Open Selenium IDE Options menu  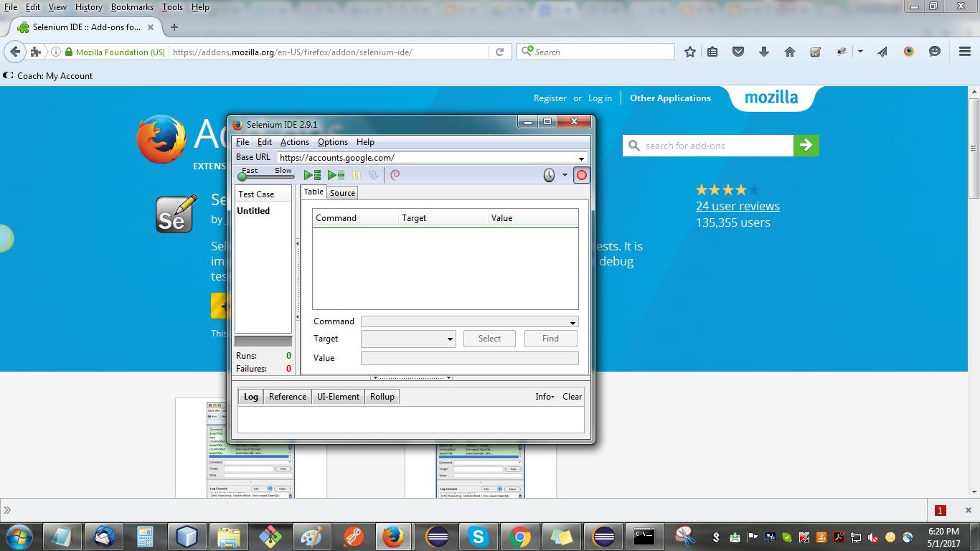click(x=333, y=142)
